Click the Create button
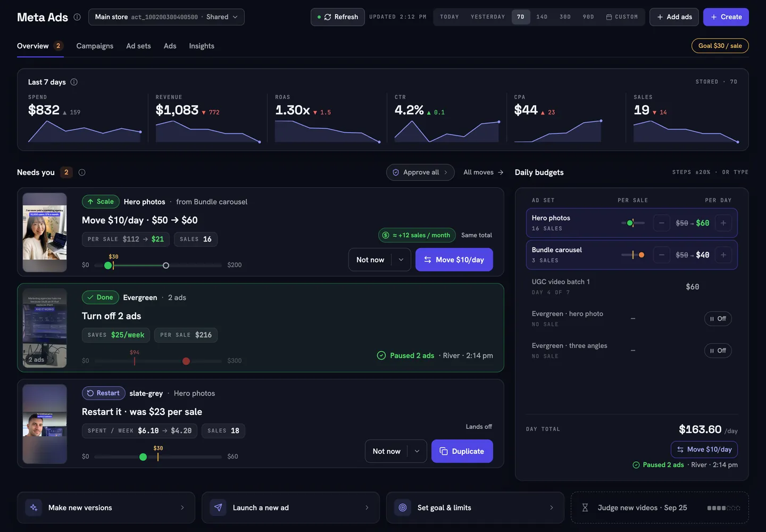Screen dimensions: 766x532 pyautogui.click(x=726, y=17)
